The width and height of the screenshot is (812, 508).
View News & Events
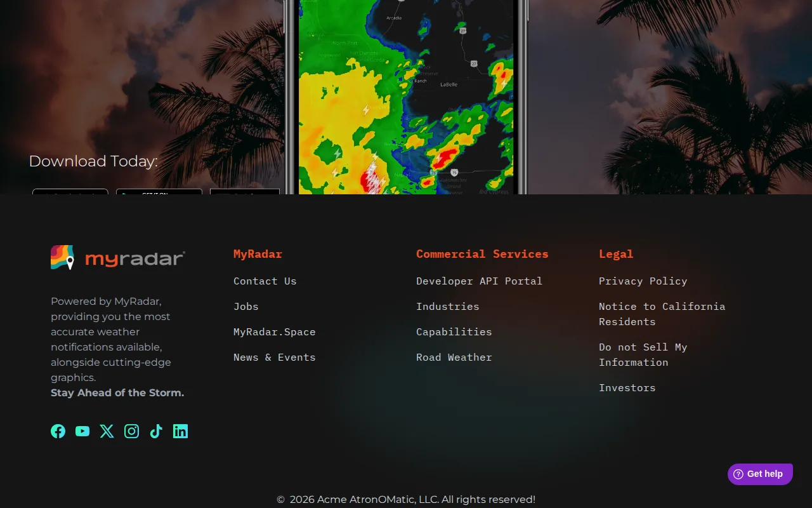click(x=274, y=357)
